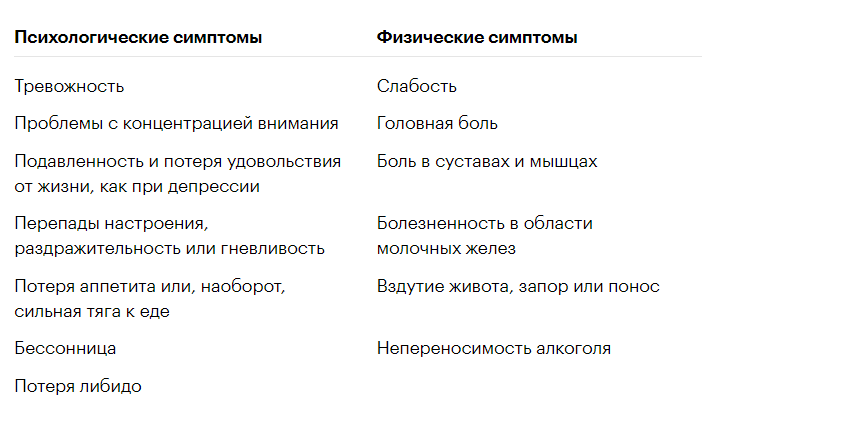The width and height of the screenshot is (858, 423).
Task: Click раздражительность или гневливость line
Action: (x=170, y=248)
